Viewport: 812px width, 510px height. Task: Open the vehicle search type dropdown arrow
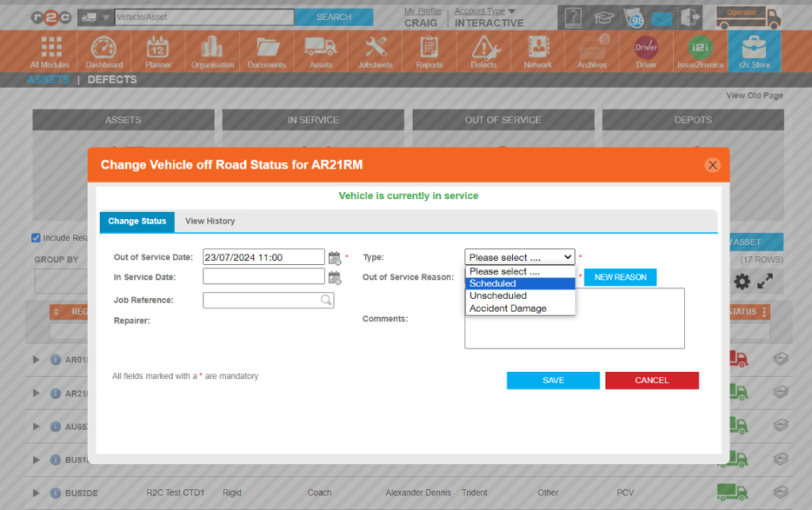(x=105, y=17)
